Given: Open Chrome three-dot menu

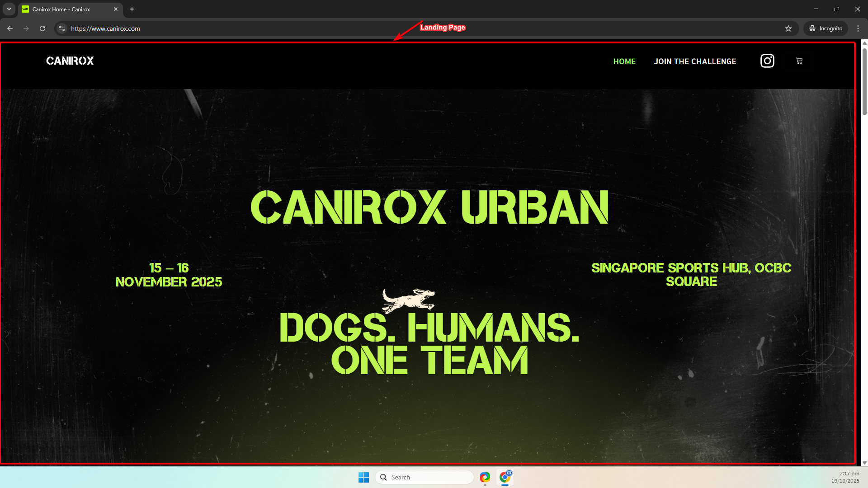Looking at the screenshot, I should tap(858, 28).
